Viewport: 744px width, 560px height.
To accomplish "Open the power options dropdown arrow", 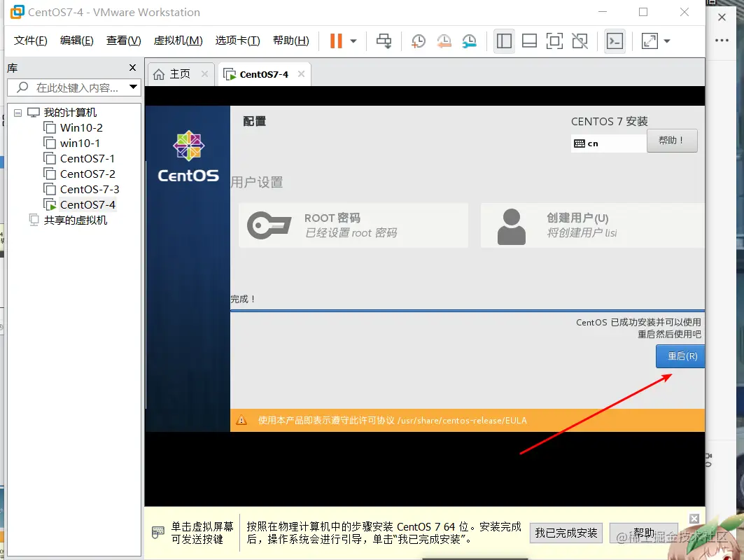I will pyautogui.click(x=353, y=41).
